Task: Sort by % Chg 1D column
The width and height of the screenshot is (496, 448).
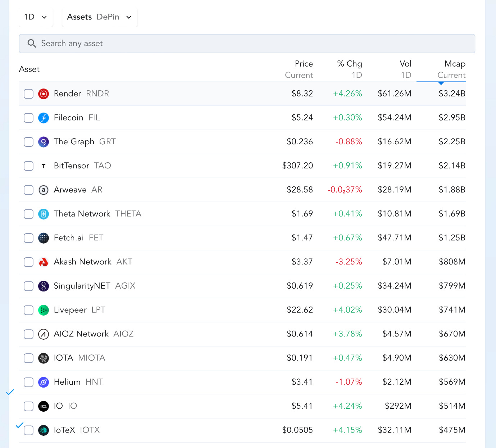Action: pos(350,69)
